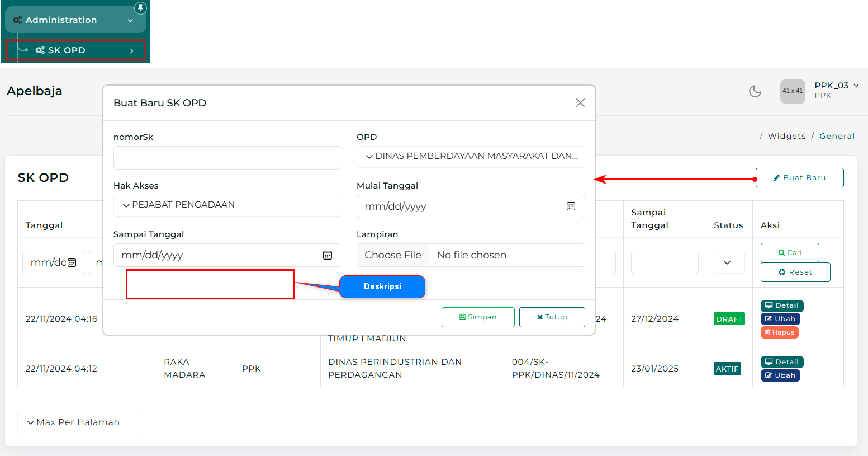
Task: Expand the OPD dropdown
Action: coord(471,157)
